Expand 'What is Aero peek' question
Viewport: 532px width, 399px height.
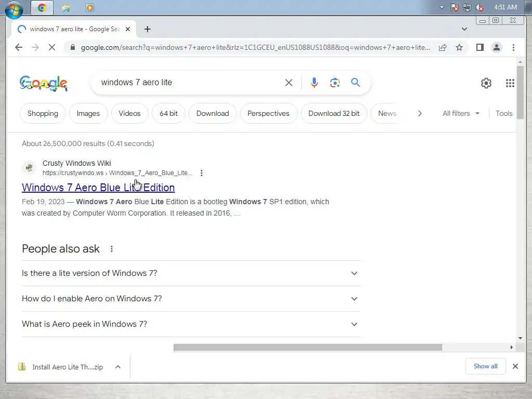pyautogui.click(x=191, y=324)
